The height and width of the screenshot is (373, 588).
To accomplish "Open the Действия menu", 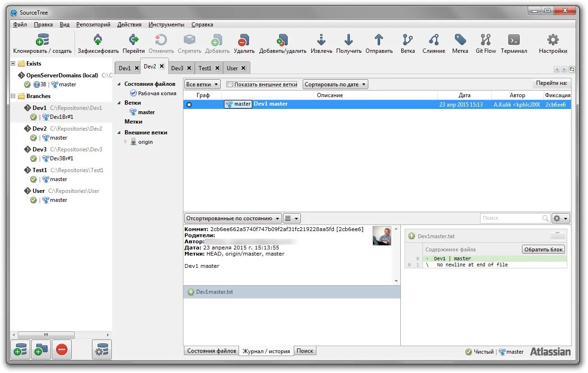I will coord(129,25).
